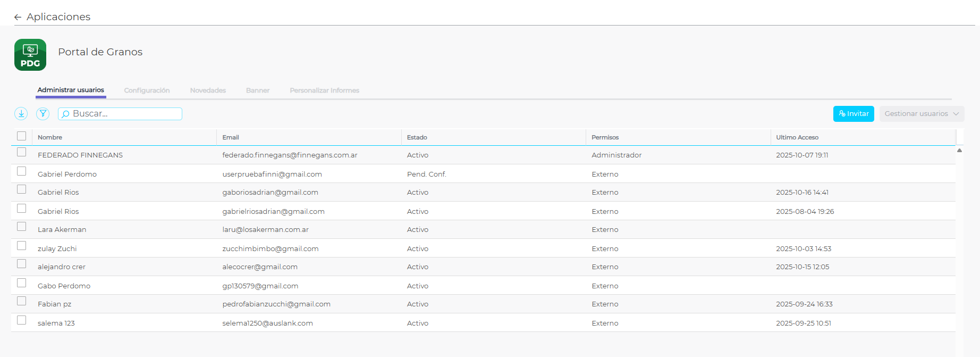Open the Banner tab
Viewport: 980px width, 357px height.
click(258, 90)
